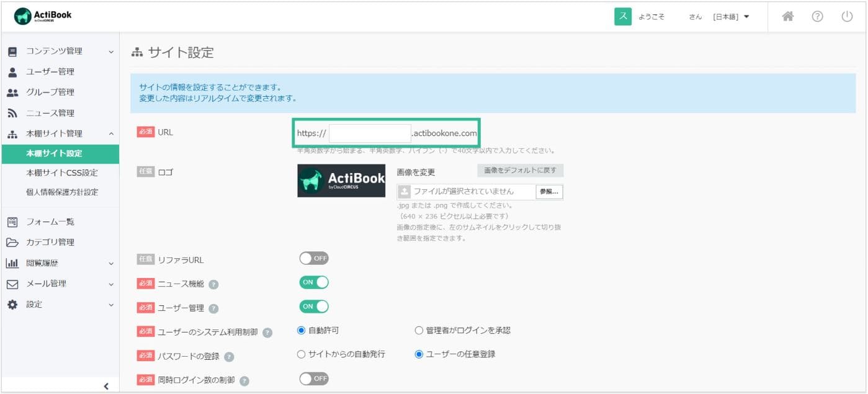Click the 設定 gear icon
Image resolution: width=868 pixels, height=394 pixels.
point(12,304)
